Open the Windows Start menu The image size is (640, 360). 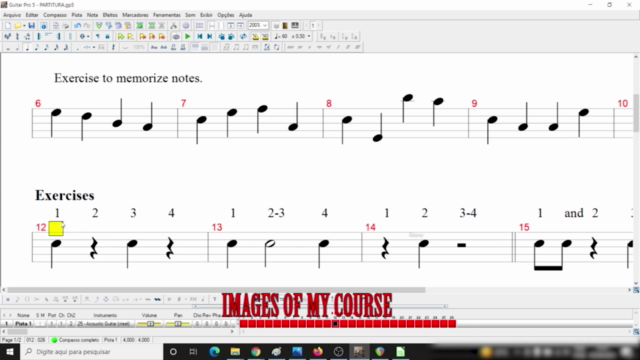tap(10, 351)
